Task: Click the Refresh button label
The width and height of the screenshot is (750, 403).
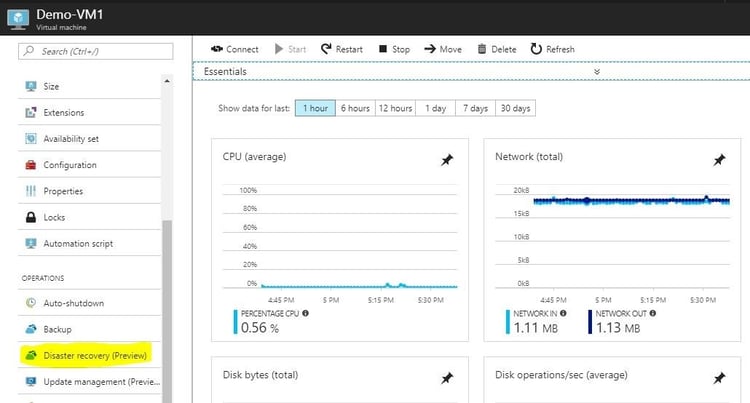Action: pyautogui.click(x=560, y=49)
